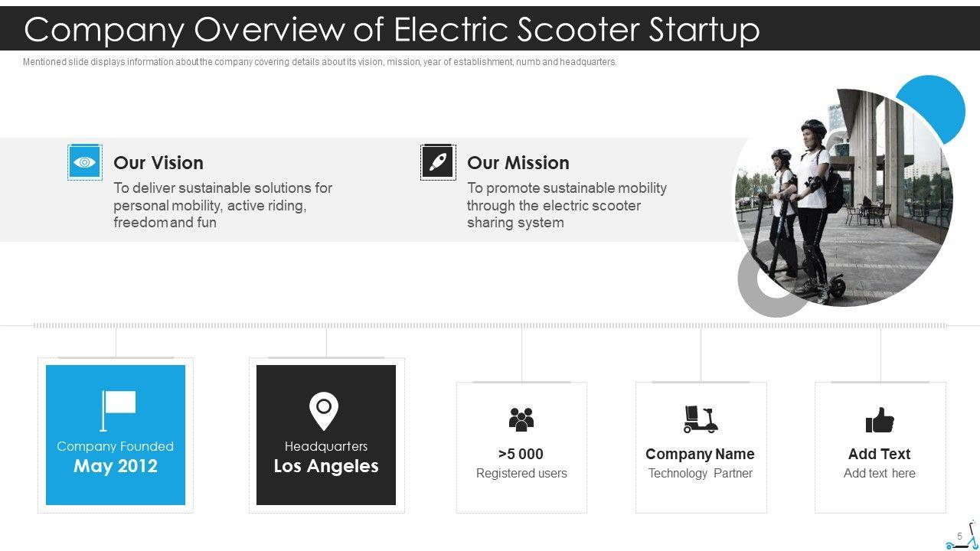The image size is (980, 551).
Task: Select the >5 000 users figure
Action: [x=521, y=454]
